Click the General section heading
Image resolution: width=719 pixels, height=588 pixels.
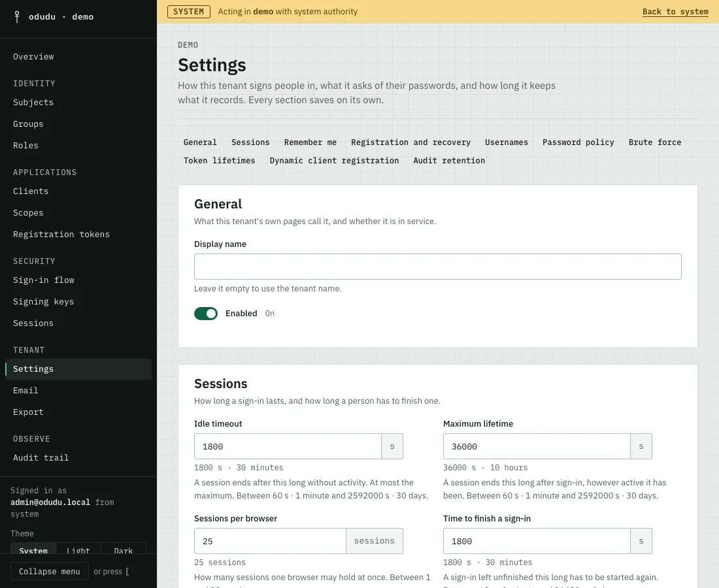coord(218,204)
